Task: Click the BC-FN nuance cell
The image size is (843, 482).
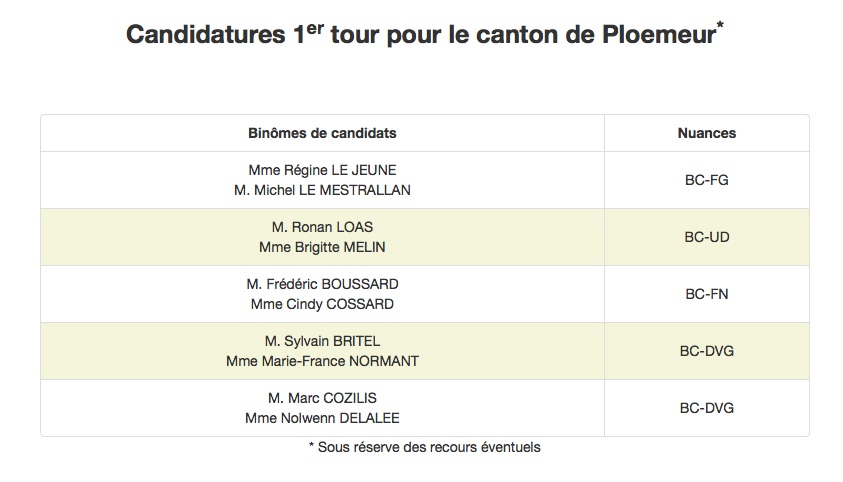Action: pyautogui.click(x=706, y=294)
